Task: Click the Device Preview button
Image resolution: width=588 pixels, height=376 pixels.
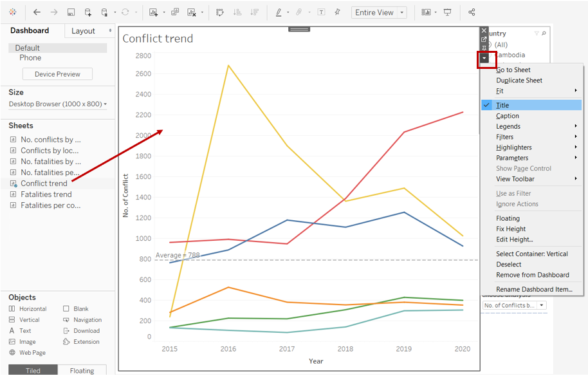Action: [x=57, y=74]
